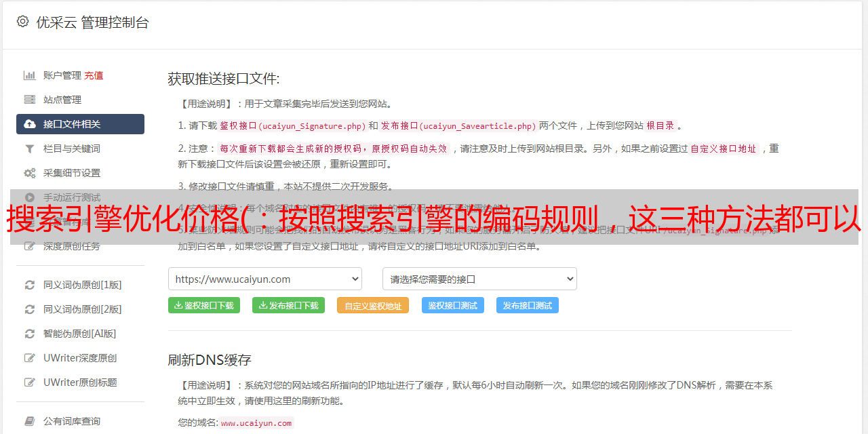Image resolution: width=868 pixels, height=434 pixels.
Task: Click the refresh icon beside 同义词伪原创[1版]
Action: (x=30, y=285)
